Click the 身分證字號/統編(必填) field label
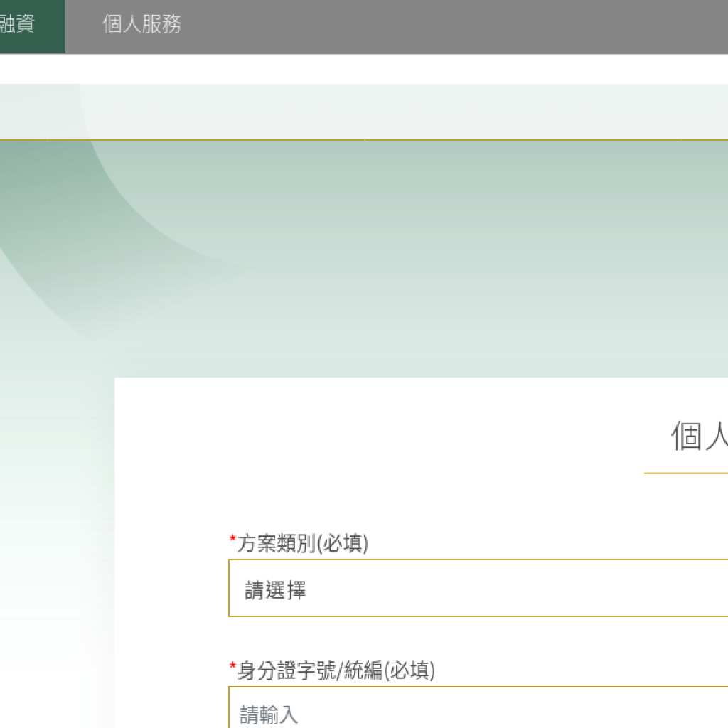This screenshot has height=728, width=728. click(336, 670)
